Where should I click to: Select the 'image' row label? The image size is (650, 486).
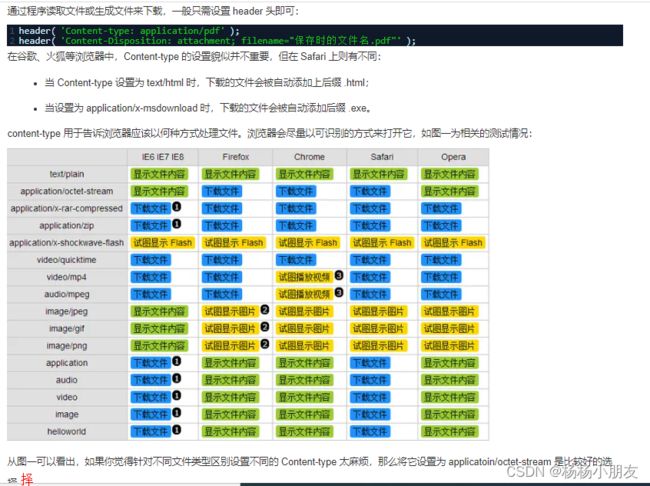pos(67,414)
